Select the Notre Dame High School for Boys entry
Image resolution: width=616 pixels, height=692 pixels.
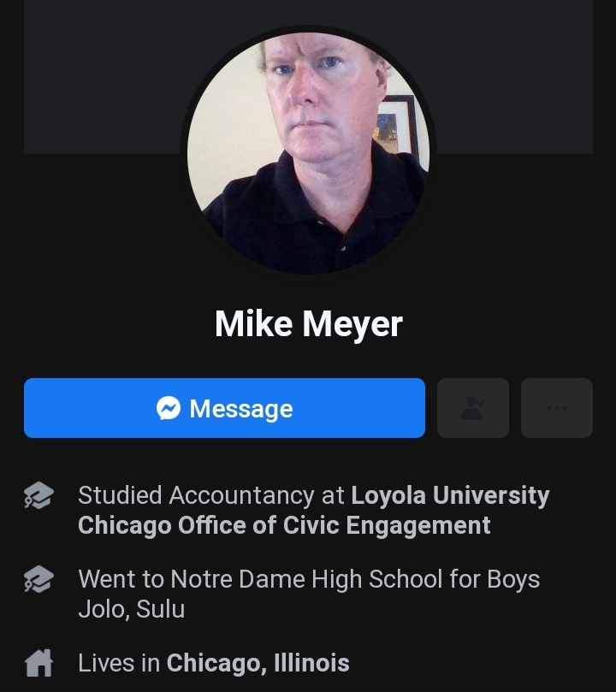click(x=309, y=594)
